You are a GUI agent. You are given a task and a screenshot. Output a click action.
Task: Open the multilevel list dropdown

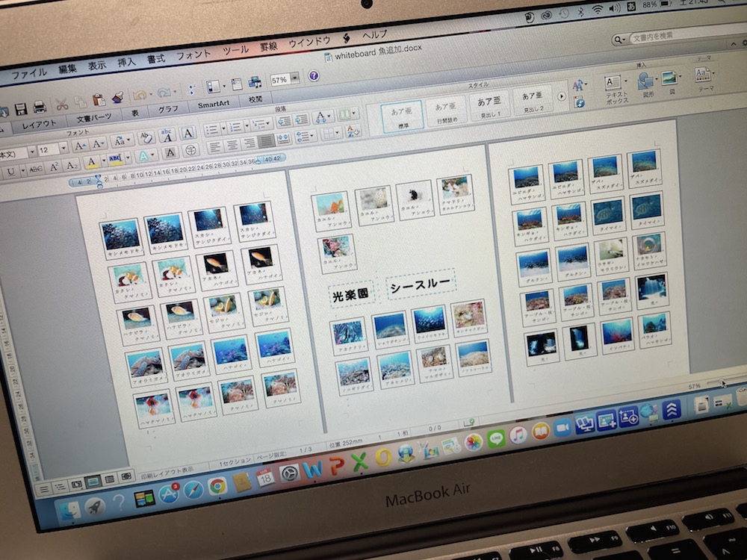pyautogui.click(x=261, y=124)
